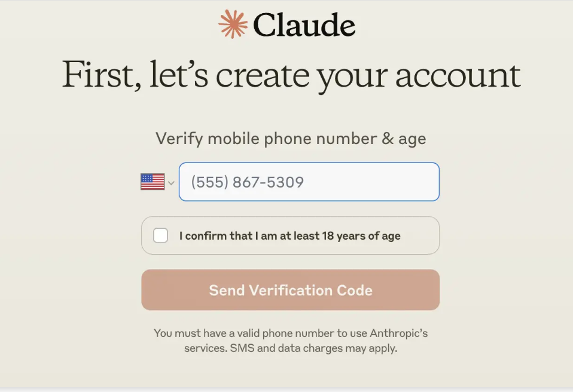Click "18 years of age" in the confirmation label
Image resolution: width=573 pixels, height=392 pixels.
click(361, 236)
